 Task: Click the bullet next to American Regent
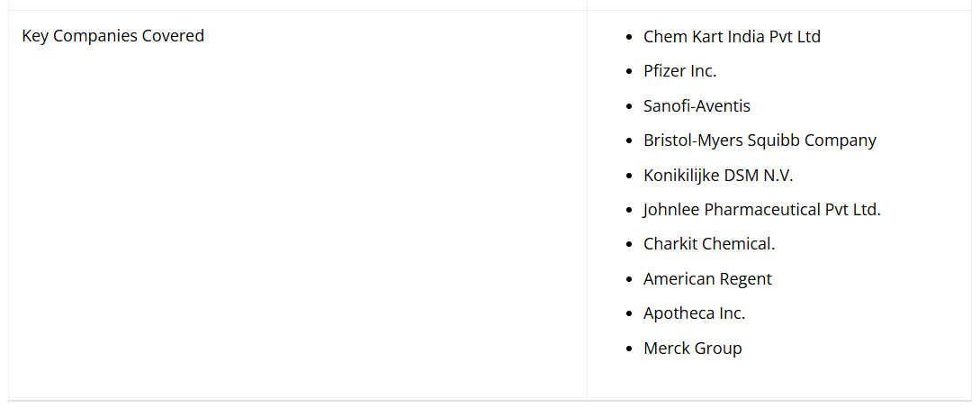point(630,280)
